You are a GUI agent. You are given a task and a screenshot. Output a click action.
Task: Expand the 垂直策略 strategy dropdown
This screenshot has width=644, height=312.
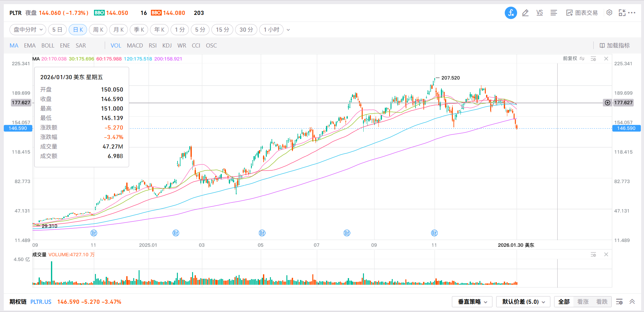coord(472,302)
